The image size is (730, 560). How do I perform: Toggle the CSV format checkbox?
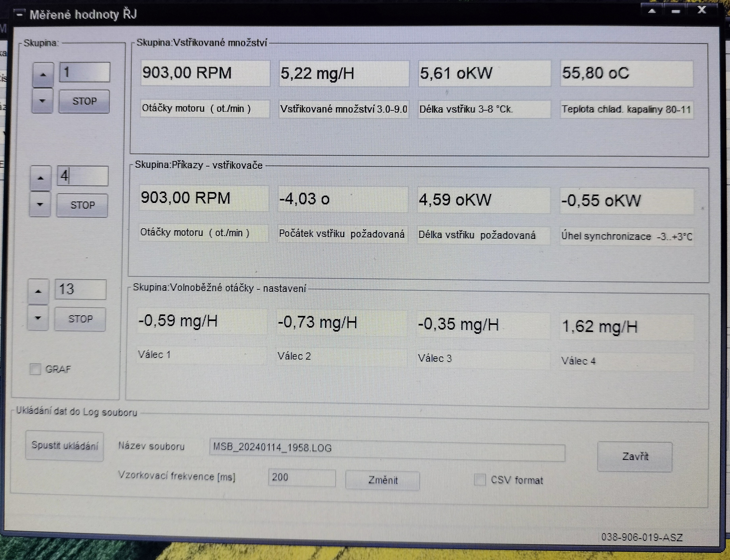(480, 480)
